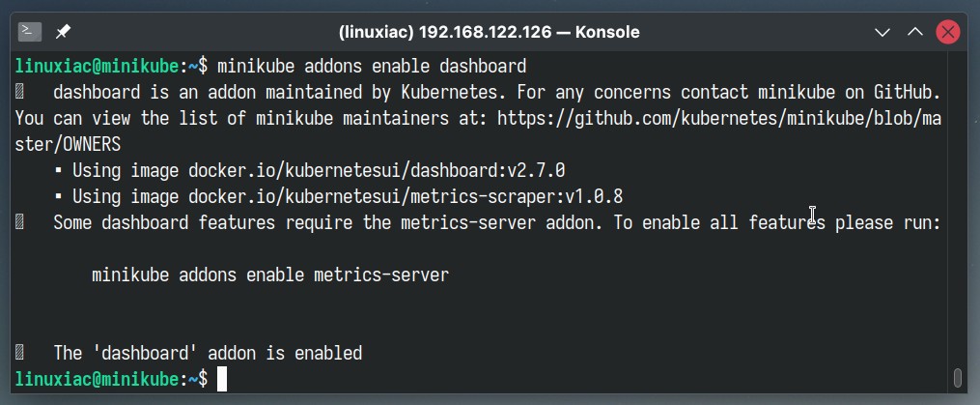Click the typed 'minikube addons enable dashboard' command
This screenshot has height=405, width=980.
[x=372, y=67]
